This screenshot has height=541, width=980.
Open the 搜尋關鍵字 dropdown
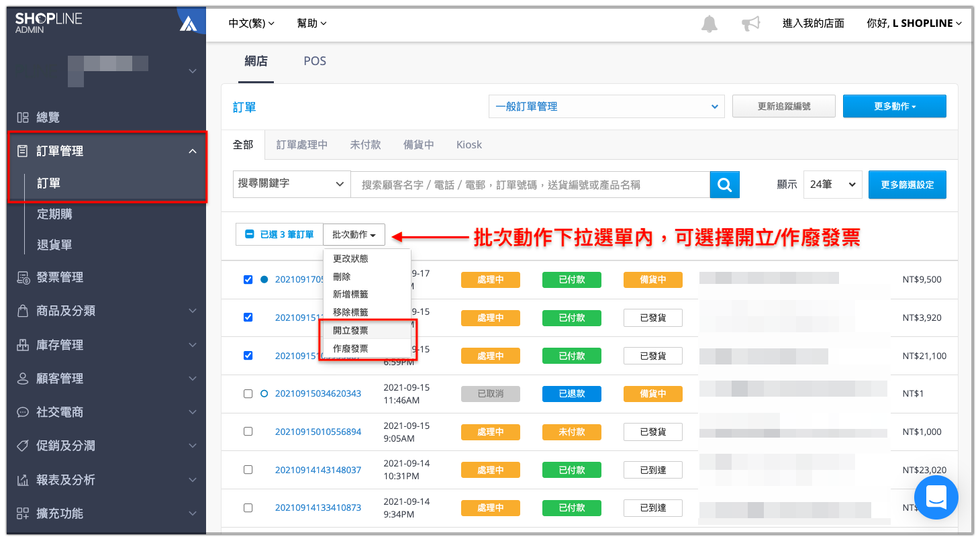(291, 184)
